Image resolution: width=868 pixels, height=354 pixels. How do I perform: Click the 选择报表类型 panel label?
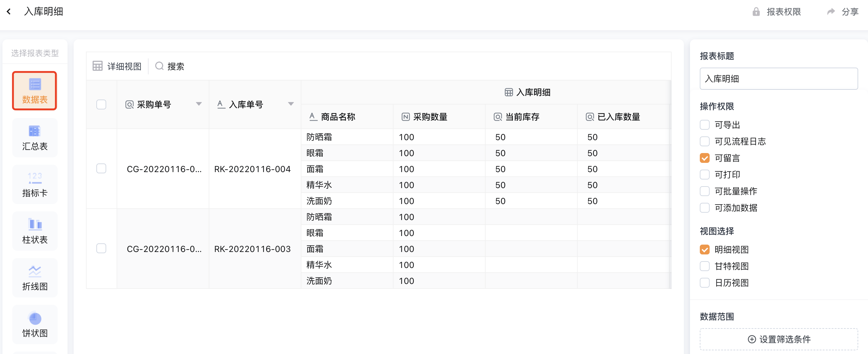(35, 53)
